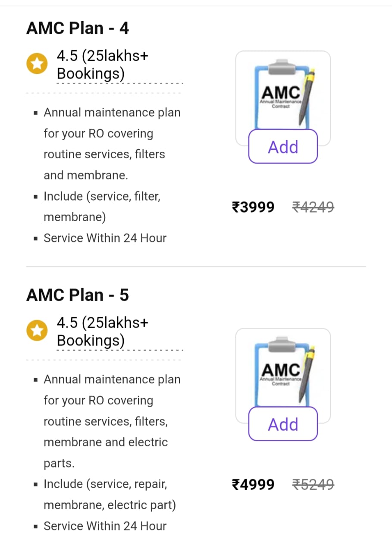Click 'Service Within 24 Hour' under Plan 4

click(x=105, y=238)
